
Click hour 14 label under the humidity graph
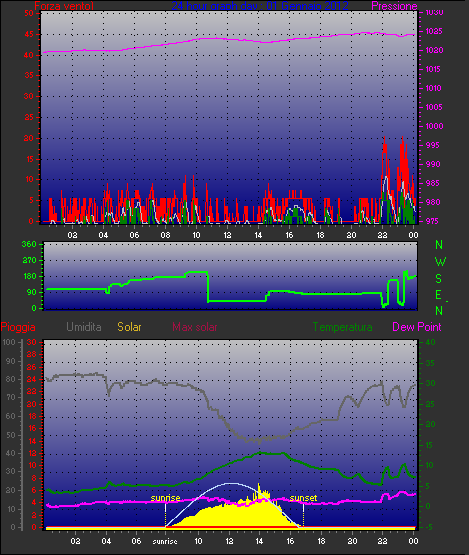pos(259,541)
